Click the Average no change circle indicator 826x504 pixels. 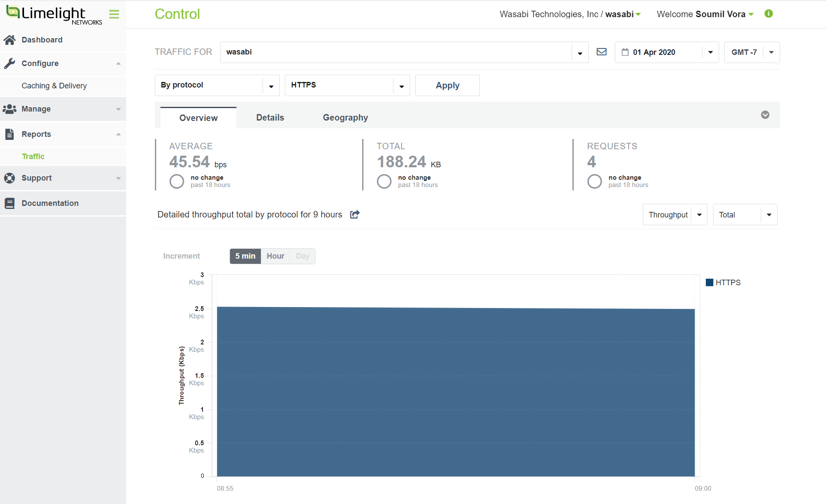[177, 181]
